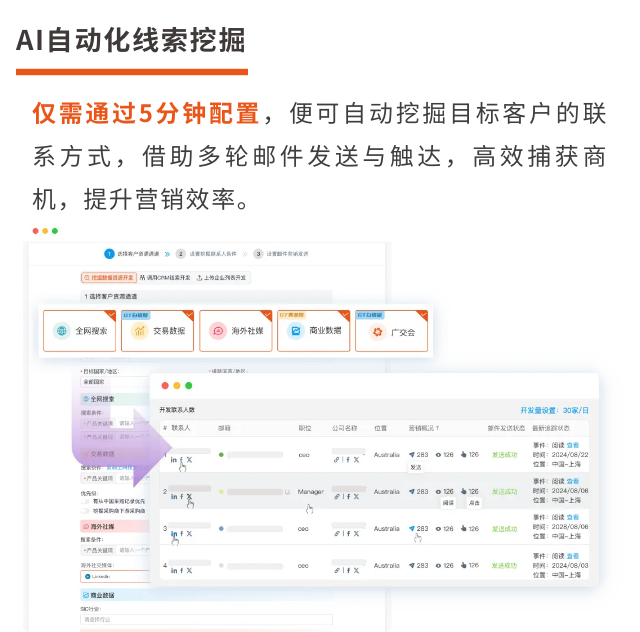
Task: Open company website link in row 4
Action: [336, 570]
